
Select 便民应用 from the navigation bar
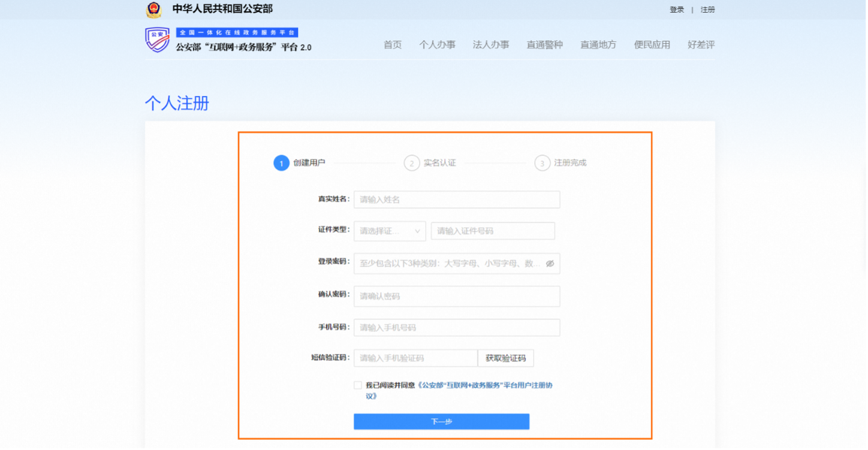[652, 44]
